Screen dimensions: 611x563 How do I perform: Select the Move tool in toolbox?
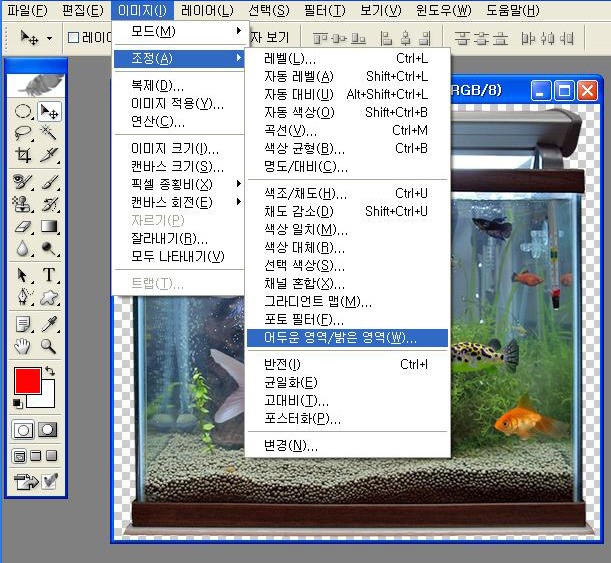[x=49, y=111]
